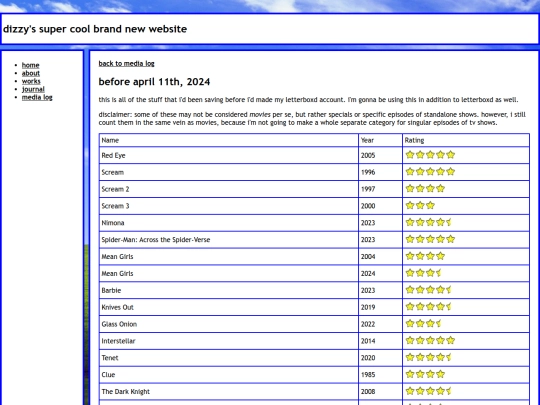Click the year 2000 cell
Viewport: 540px width, 405px height.
tap(380, 206)
